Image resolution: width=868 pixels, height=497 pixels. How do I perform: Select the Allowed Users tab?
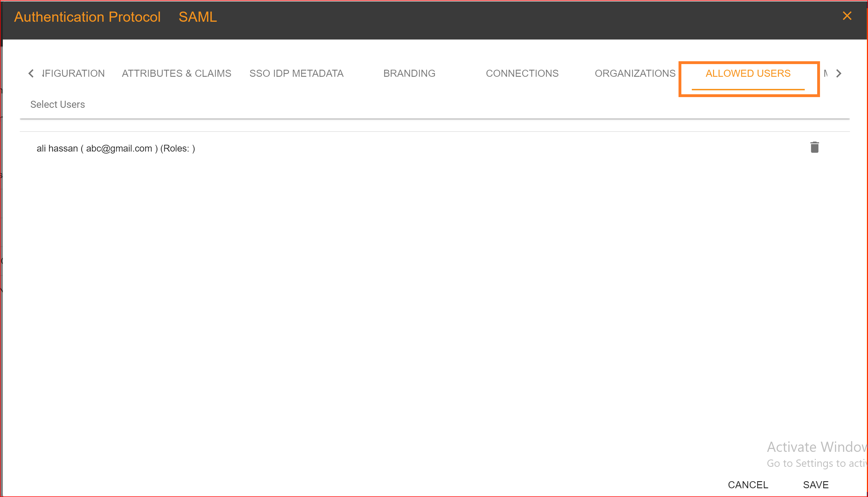[748, 73]
